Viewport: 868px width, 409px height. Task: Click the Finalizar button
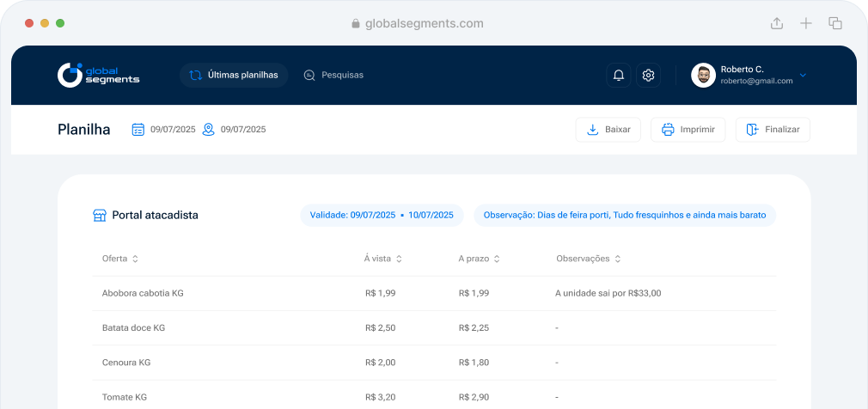[773, 130]
